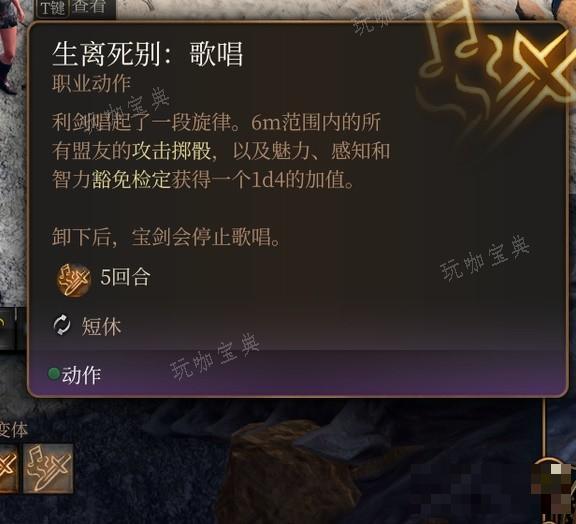The width and height of the screenshot is (576, 524).
Task: Click the partially visible sword variant icon
Action: 8,468
